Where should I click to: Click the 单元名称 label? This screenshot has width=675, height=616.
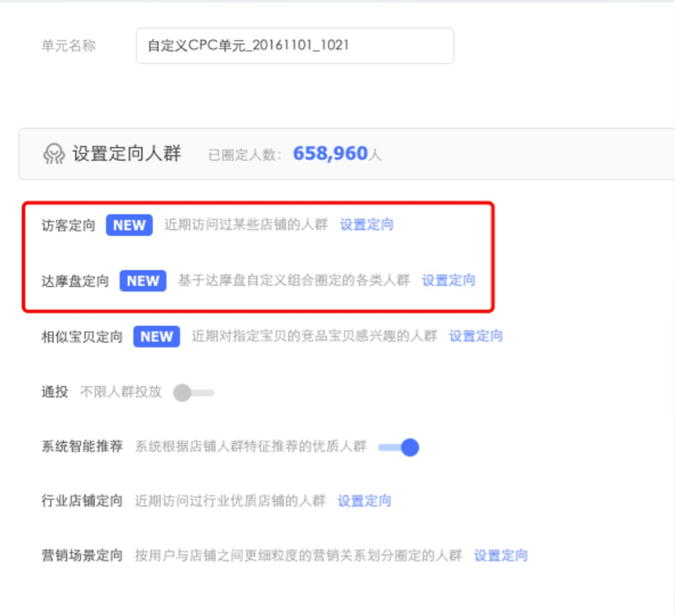[68, 45]
